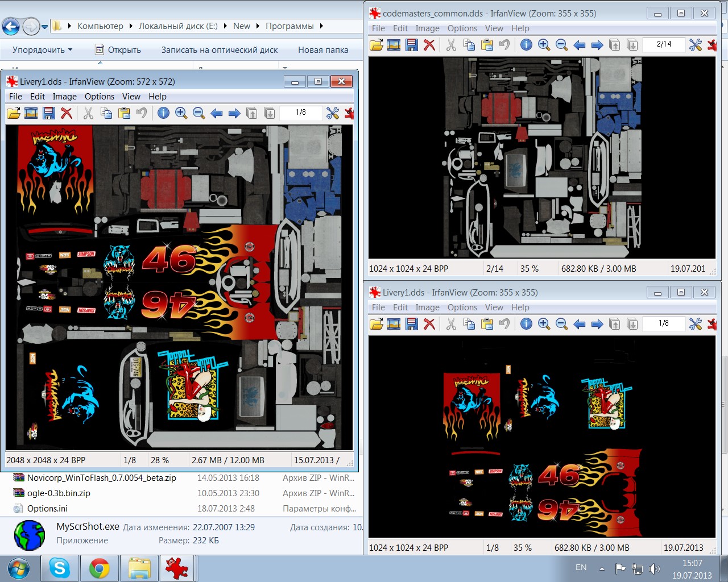Show hidden tray icons arrow
Screen dimensions: 728x582
click(x=602, y=568)
